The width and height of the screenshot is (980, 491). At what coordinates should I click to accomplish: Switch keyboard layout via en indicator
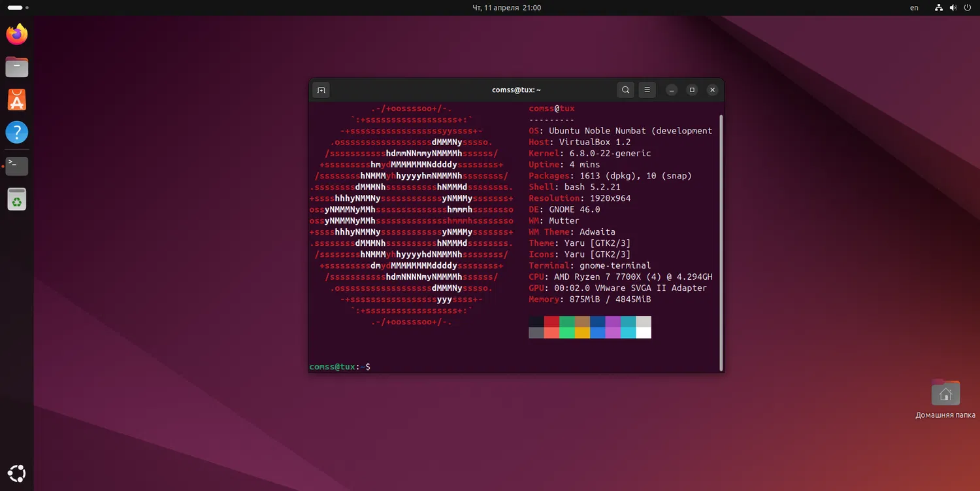coord(914,8)
